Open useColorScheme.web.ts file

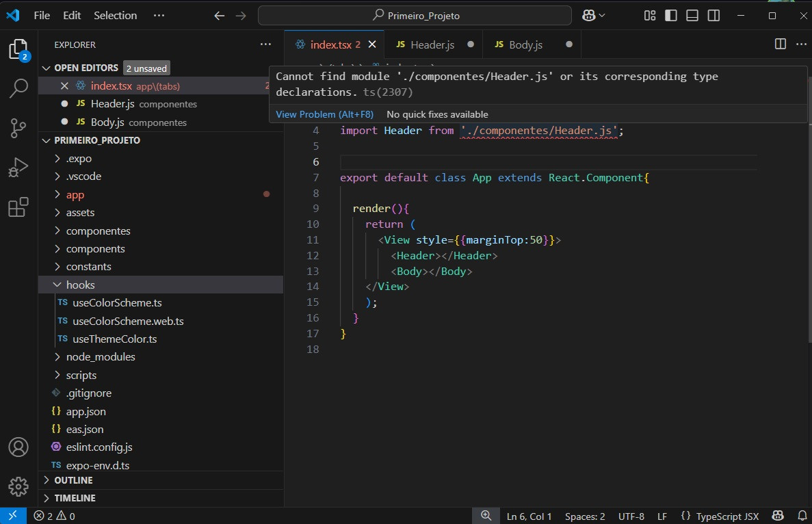(161, 321)
